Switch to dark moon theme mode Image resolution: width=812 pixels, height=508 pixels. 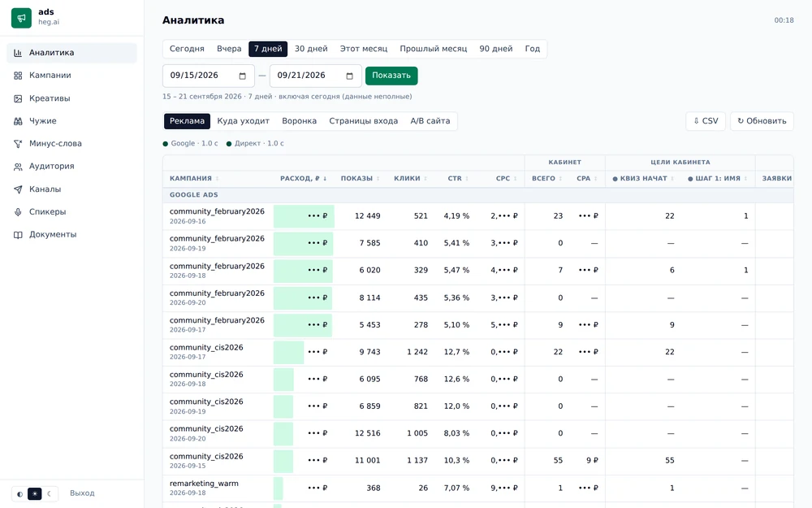(x=50, y=494)
